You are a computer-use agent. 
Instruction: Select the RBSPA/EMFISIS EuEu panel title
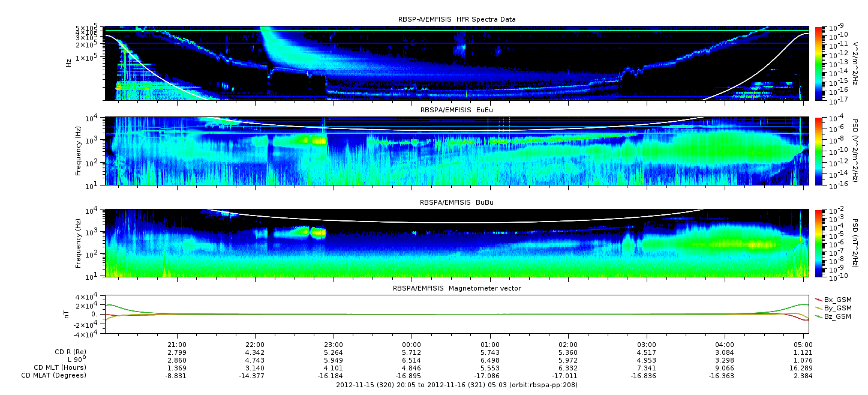[x=456, y=110]
